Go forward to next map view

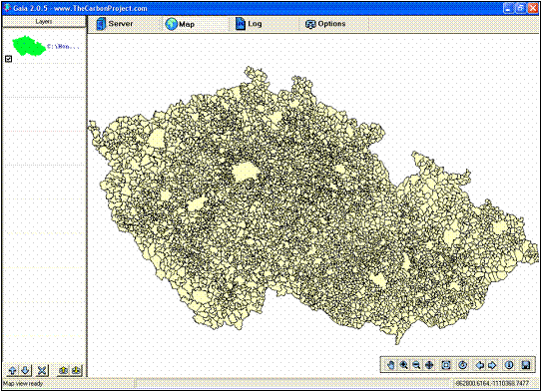(x=492, y=365)
